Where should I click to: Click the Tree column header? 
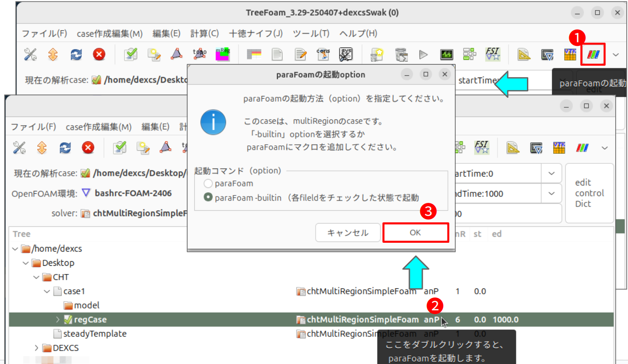22,234
